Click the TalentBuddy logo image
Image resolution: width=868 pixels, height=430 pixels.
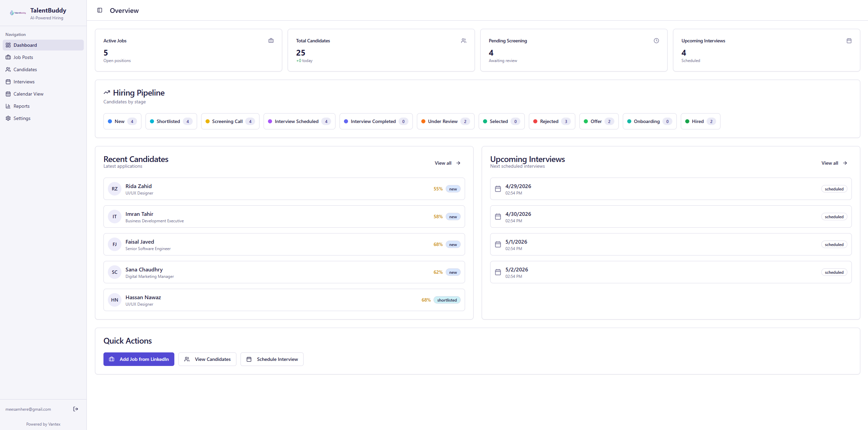coord(18,13)
